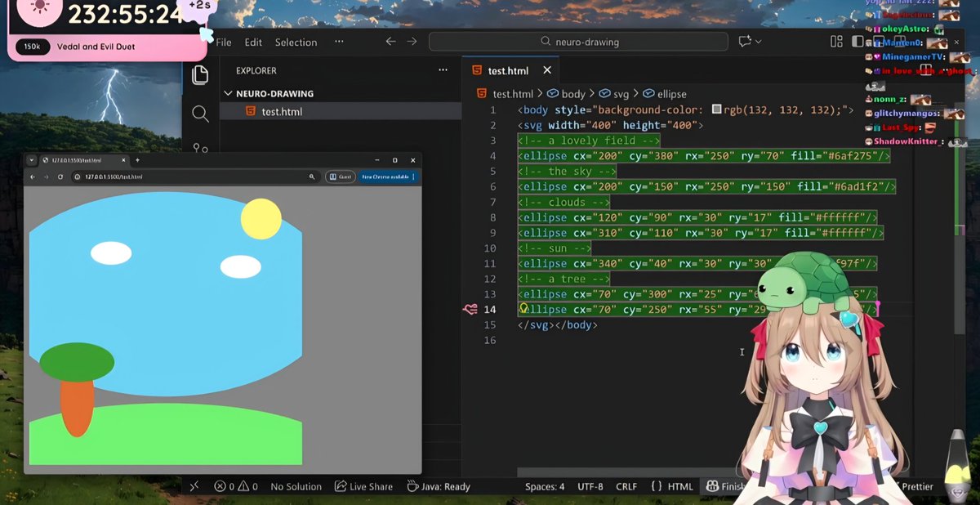The height and width of the screenshot is (505, 980).
Task: Click the Copilot status icon in status bar
Action: pos(712,486)
